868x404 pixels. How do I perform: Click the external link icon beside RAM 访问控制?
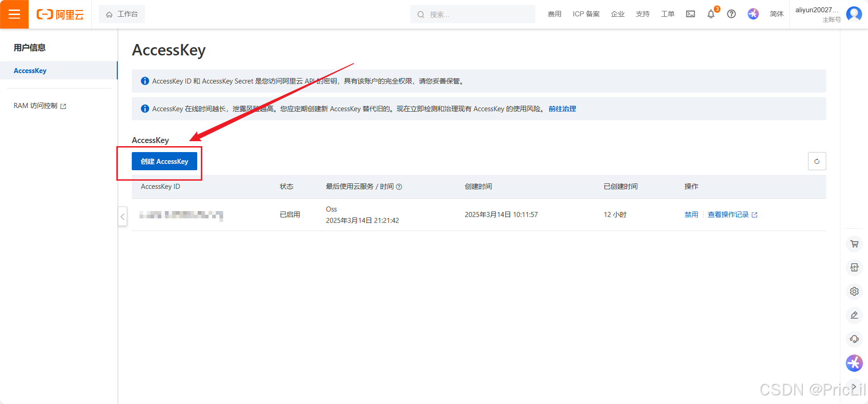click(63, 106)
